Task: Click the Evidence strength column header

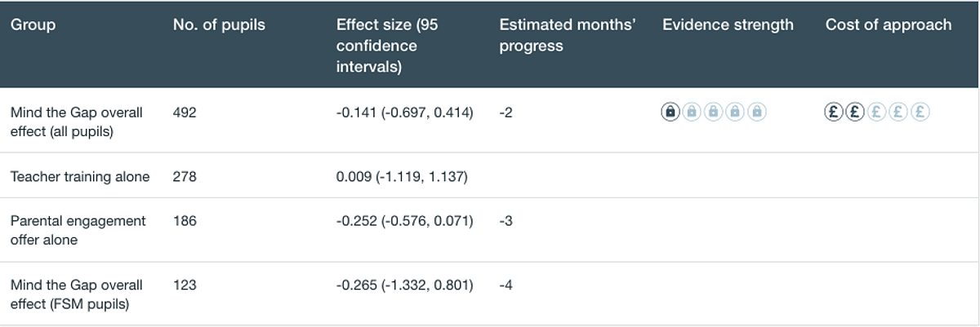Action: click(728, 24)
